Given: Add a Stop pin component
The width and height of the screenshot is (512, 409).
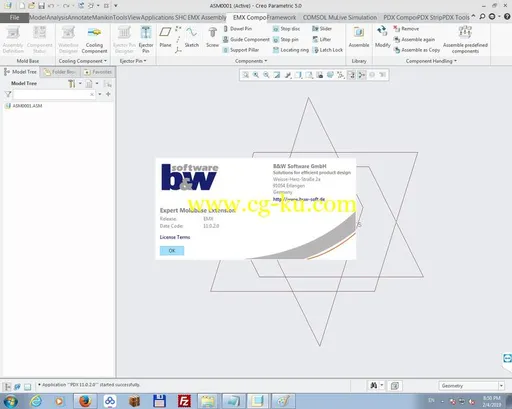Looking at the screenshot, I should (286, 40).
